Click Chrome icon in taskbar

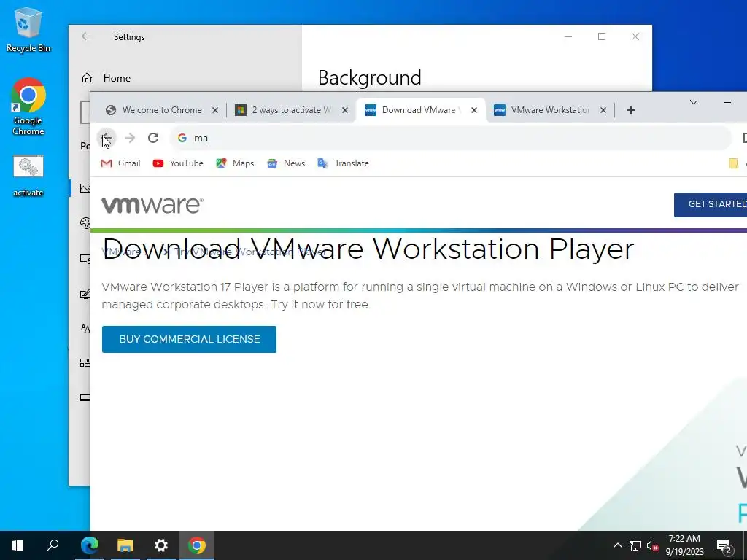point(197,545)
